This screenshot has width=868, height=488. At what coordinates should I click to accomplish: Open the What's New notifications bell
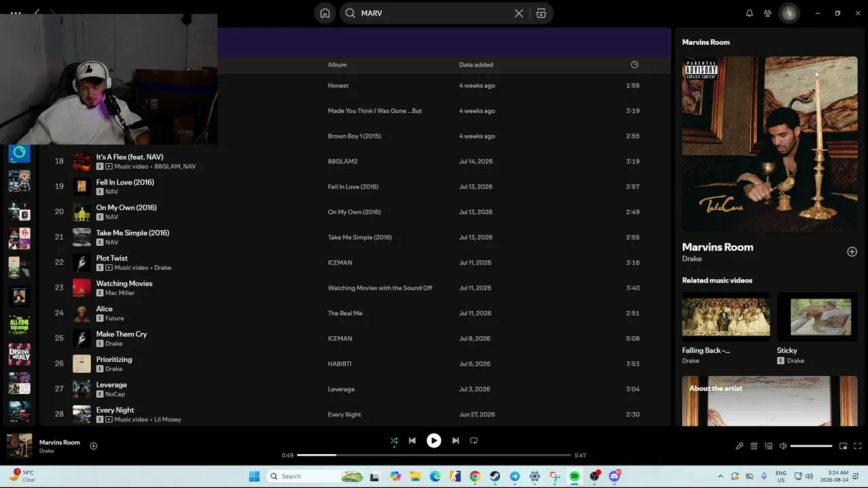[749, 13]
